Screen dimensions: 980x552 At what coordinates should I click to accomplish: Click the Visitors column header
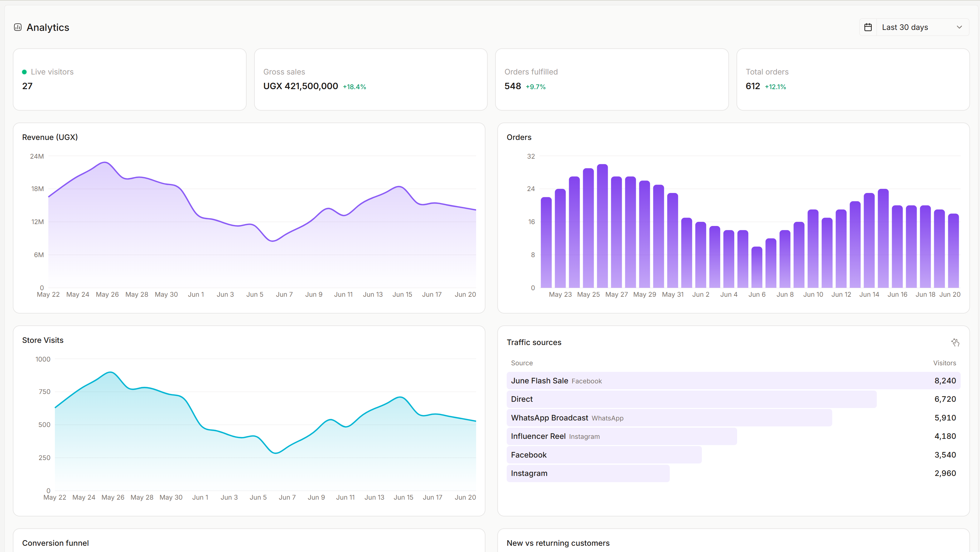point(944,363)
